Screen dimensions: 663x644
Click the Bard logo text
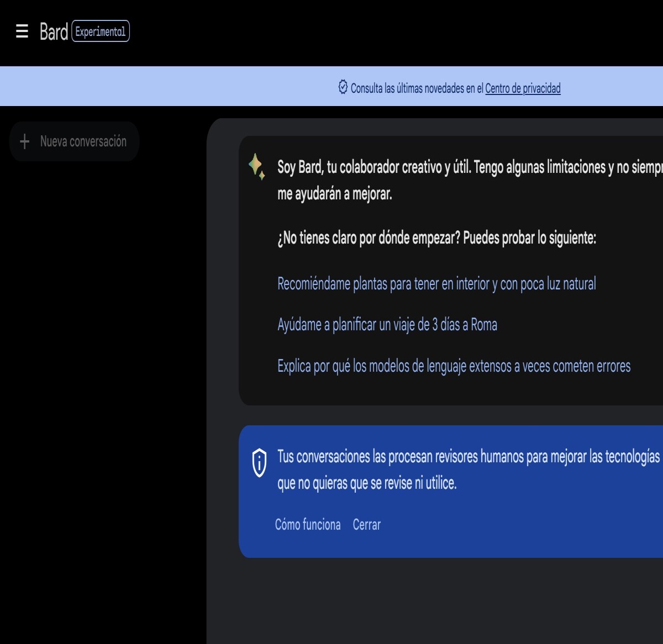[54, 31]
